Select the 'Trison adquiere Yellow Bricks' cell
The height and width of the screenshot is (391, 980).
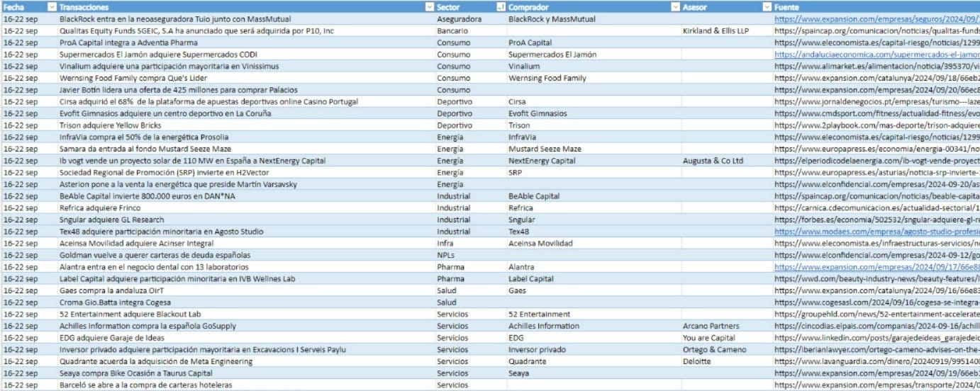pyautogui.click(x=246, y=125)
